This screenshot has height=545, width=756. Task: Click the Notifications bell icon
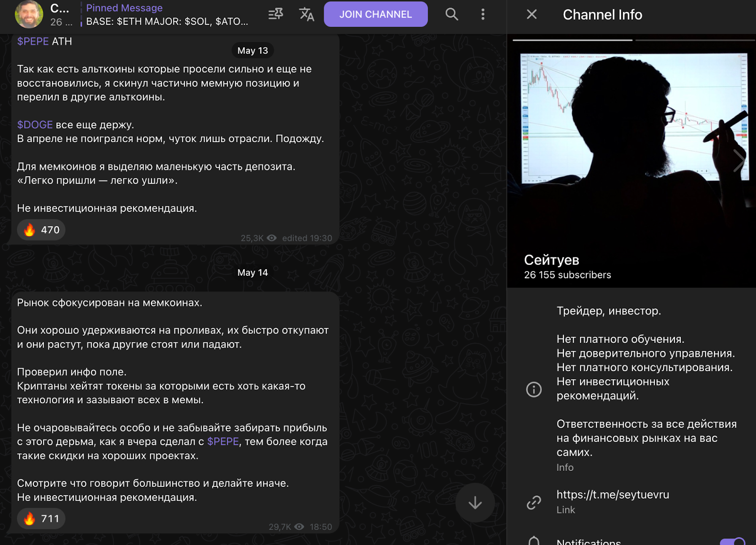(534, 541)
